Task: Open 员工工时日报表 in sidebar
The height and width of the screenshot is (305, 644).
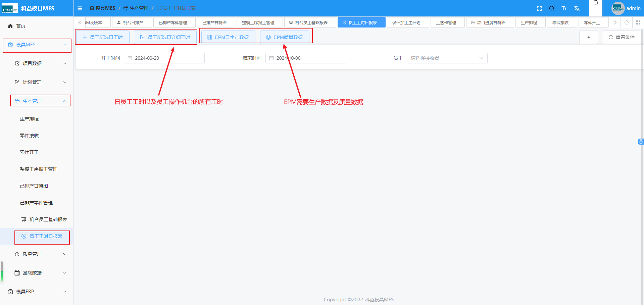Action: coord(37,236)
